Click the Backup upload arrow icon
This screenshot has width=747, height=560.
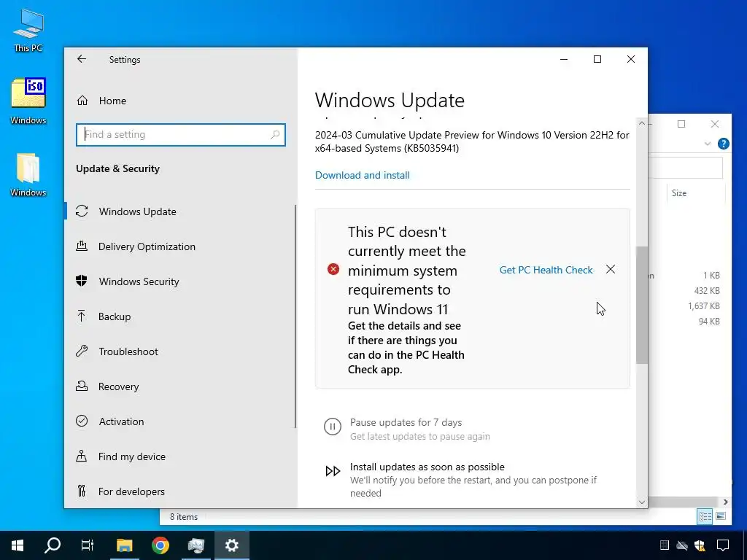click(x=82, y=316)
